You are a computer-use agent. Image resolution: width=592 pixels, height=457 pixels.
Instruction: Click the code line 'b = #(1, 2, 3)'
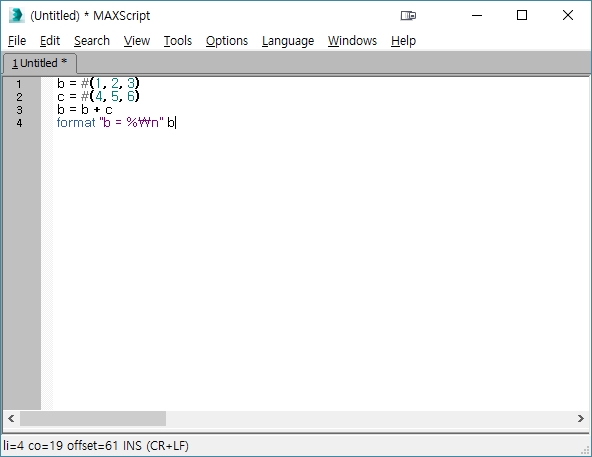click(x=98, y=83)
